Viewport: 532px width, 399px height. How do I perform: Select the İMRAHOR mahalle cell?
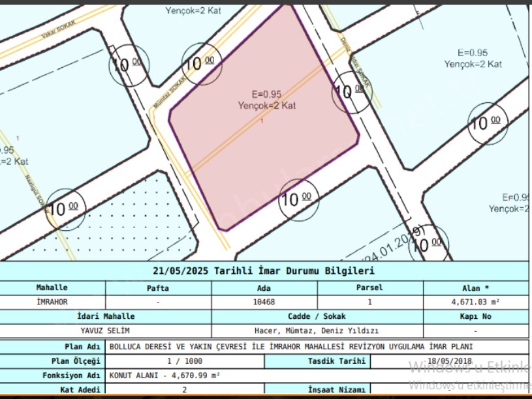(52, 302)
